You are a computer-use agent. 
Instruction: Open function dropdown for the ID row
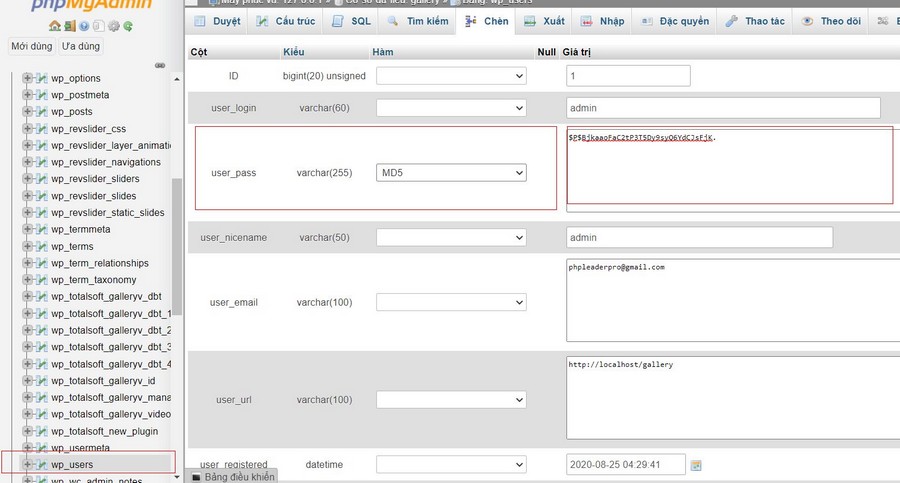point(451,76)
